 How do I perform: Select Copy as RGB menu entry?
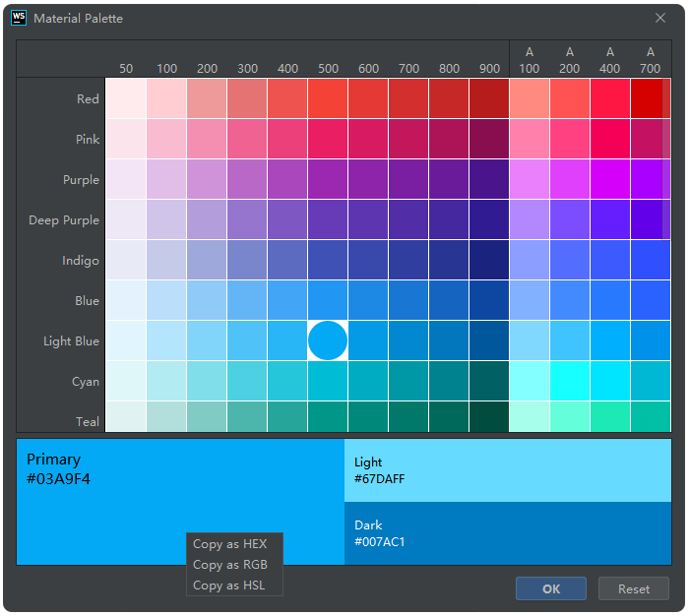(229, 565)
